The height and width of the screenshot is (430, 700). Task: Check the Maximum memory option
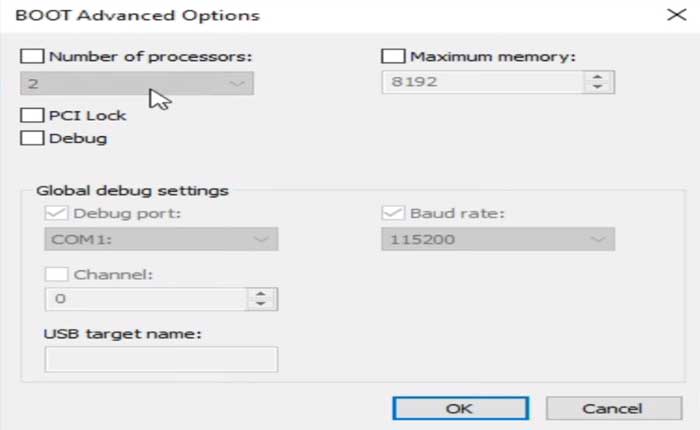point(393,57)
